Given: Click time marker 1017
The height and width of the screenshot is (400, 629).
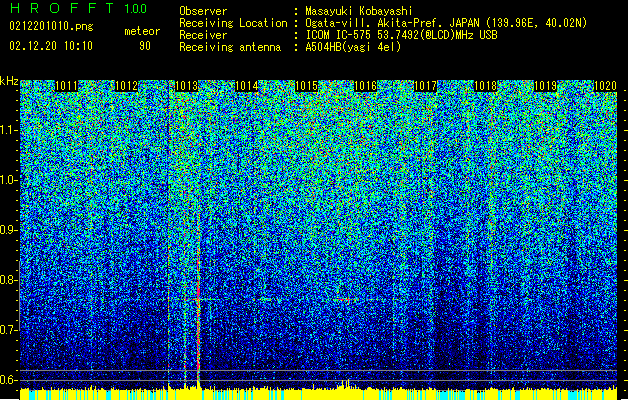Looking at the screenshot, I should pyautogui.click(x=425, y=86).
